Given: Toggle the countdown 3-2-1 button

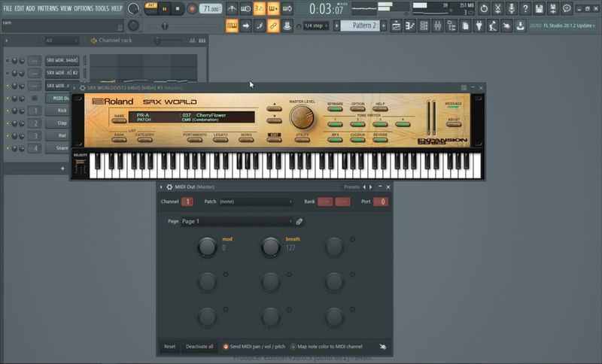Looking at the screenshot, I should (x=260, y=8).
